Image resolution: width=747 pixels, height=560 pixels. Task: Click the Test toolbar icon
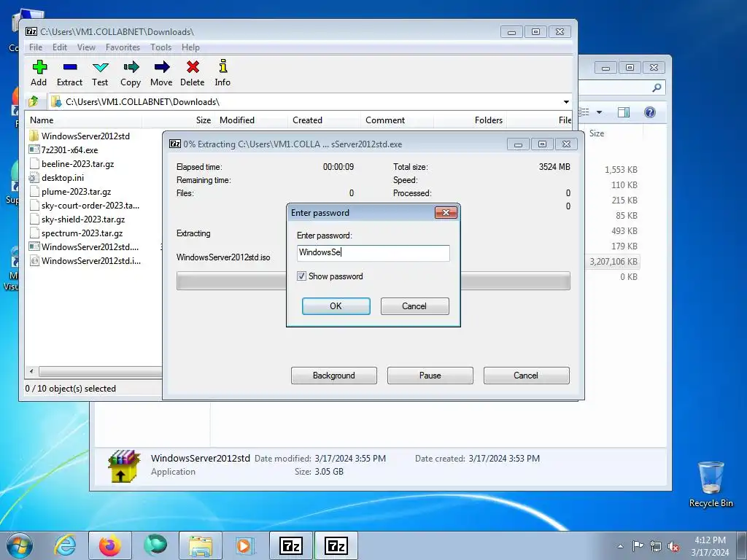coord(100,67)
